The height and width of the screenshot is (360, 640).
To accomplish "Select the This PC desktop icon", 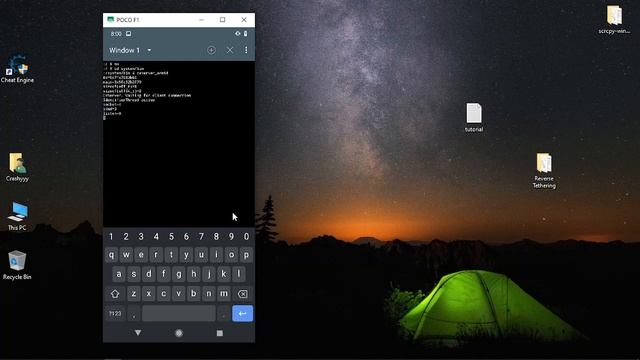I will 17,216.
